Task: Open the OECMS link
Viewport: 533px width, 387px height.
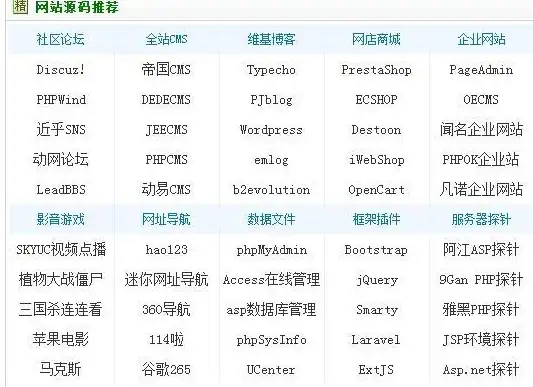Action: pyautogui.click(x=481, y=100)
